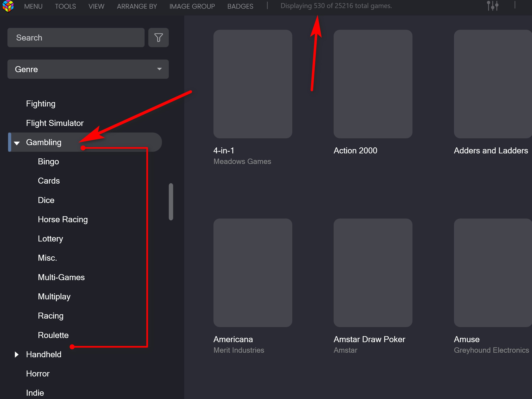Select the Handheld genre

pyautogui.click(x=44, y=355)
